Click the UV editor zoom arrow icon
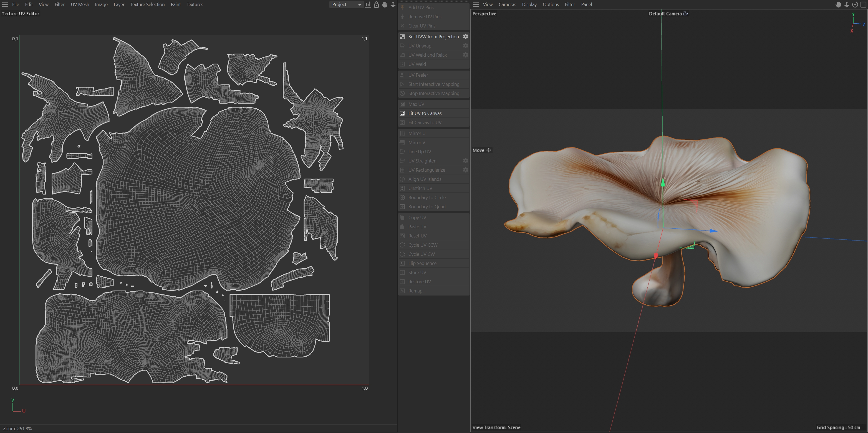Screen dimensions: 868x433 [393, 4]
